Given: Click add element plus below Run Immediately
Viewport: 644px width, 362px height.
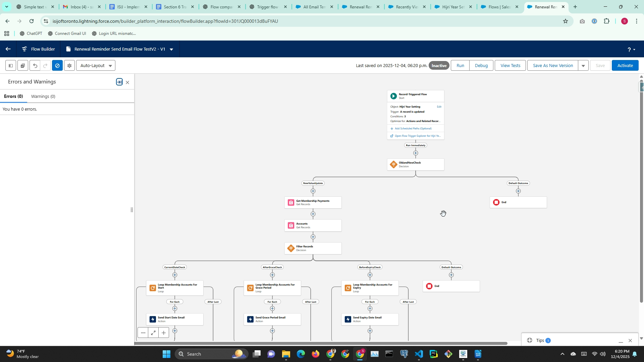Looking at the screenshot, I should click(416, 153).
